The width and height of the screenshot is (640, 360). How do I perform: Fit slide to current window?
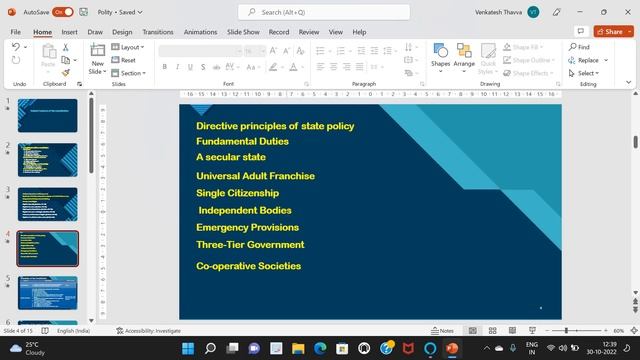(x=634, y=331)
